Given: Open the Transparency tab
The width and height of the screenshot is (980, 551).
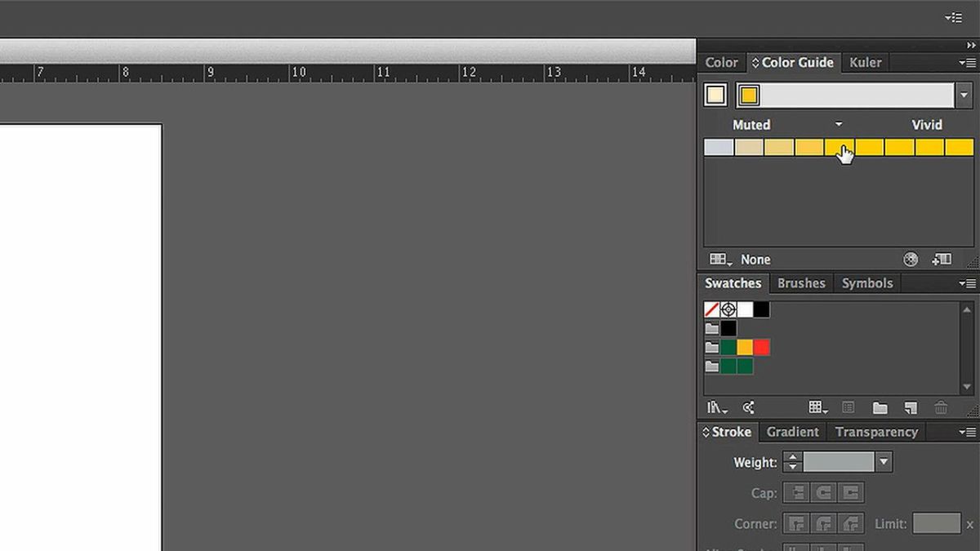Looking at the screenshot, I should coord(876,432).
